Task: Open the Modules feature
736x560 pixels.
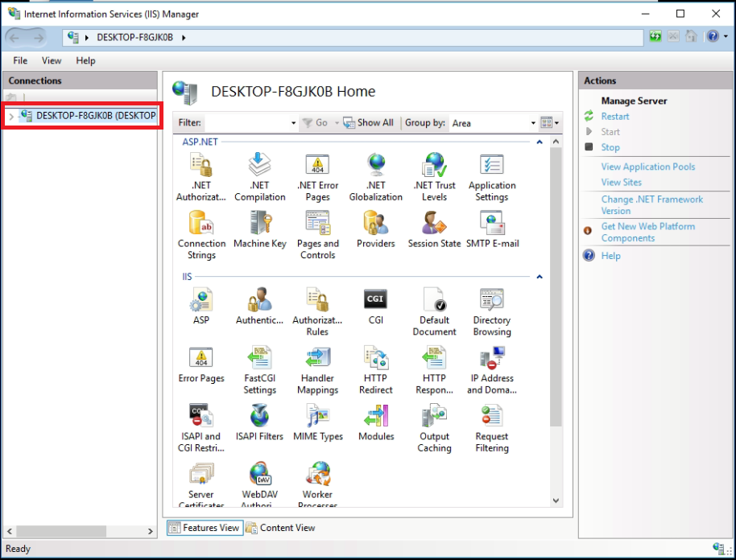Action: coord(376,422)
